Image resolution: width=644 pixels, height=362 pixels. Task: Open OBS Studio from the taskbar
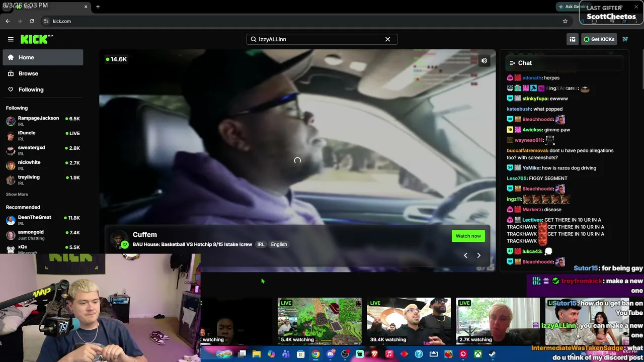point(345,354)
